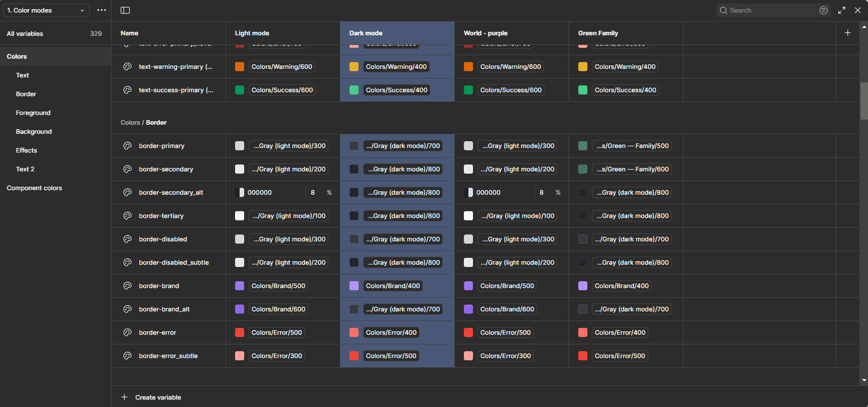The height and width of the screenshot is (407, 868).
Task: Click the Green Family column header
Action: 626,33
